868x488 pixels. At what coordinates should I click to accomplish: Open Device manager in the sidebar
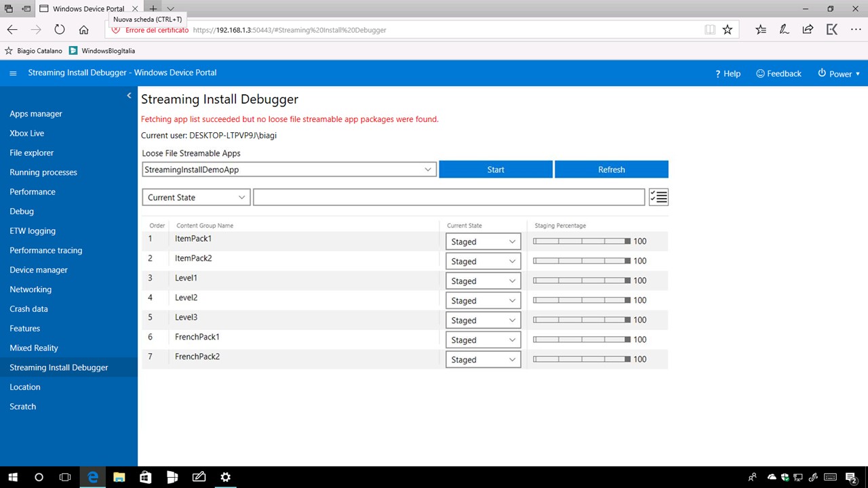pos(39,270)
